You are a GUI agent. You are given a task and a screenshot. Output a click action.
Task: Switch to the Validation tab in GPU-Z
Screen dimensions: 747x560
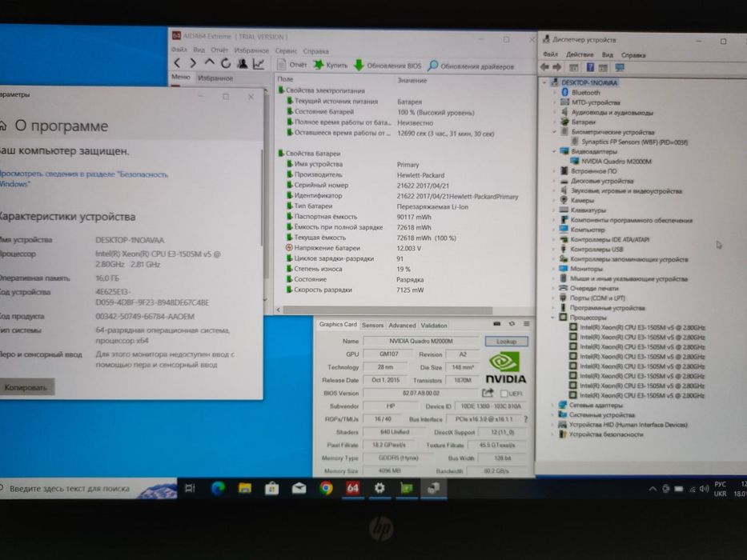click(x=433, y=326)
